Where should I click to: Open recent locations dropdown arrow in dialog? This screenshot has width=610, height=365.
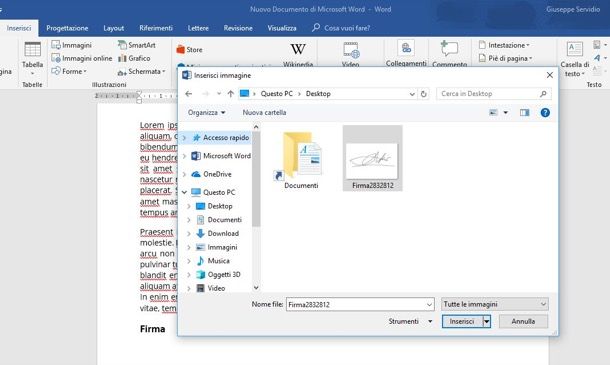click(x=219, y=94)
